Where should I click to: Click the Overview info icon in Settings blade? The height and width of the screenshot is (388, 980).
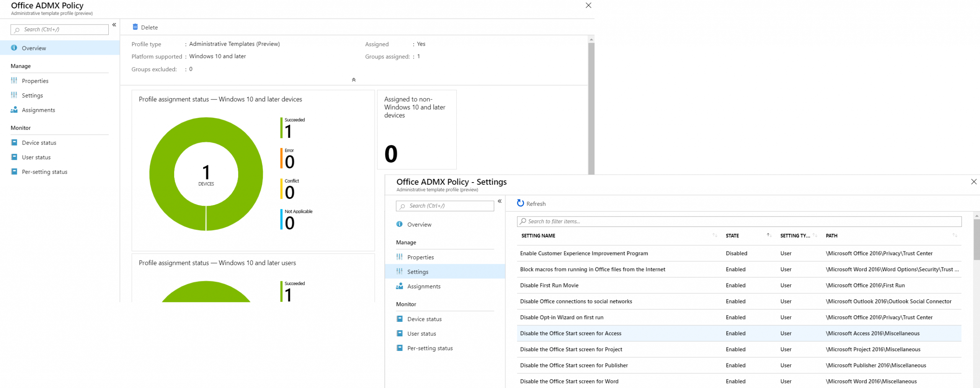(x=400, y=224)
